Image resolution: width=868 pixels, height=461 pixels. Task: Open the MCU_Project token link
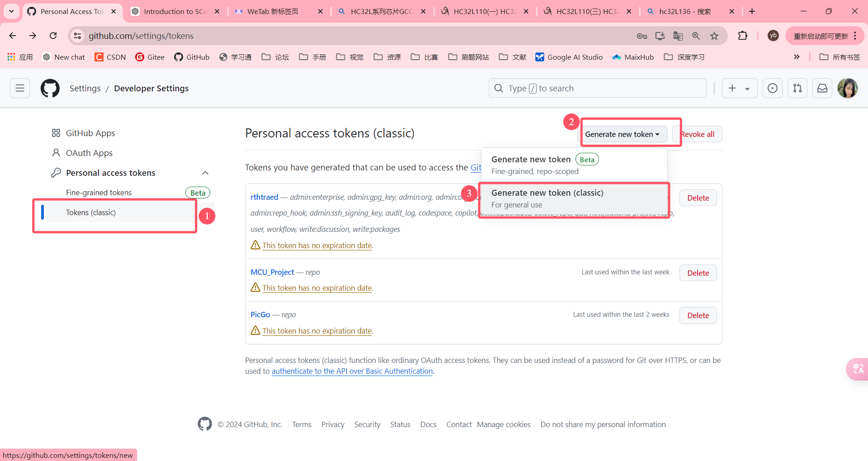click(x=272, y=272)
